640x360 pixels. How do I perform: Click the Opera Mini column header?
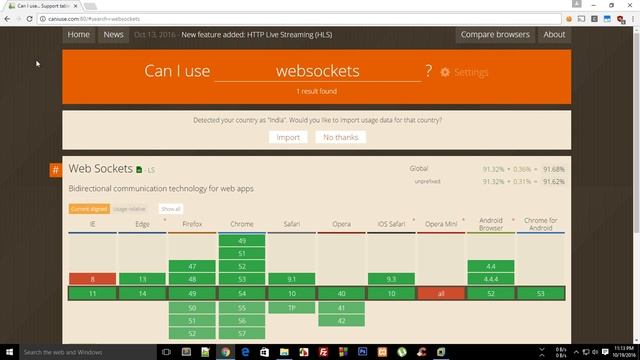tap(441, 224)
